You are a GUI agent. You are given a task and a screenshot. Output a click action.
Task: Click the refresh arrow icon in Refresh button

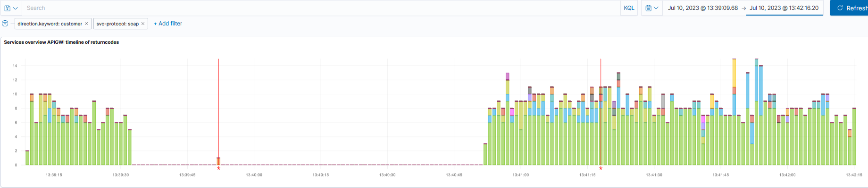(840, 8)
